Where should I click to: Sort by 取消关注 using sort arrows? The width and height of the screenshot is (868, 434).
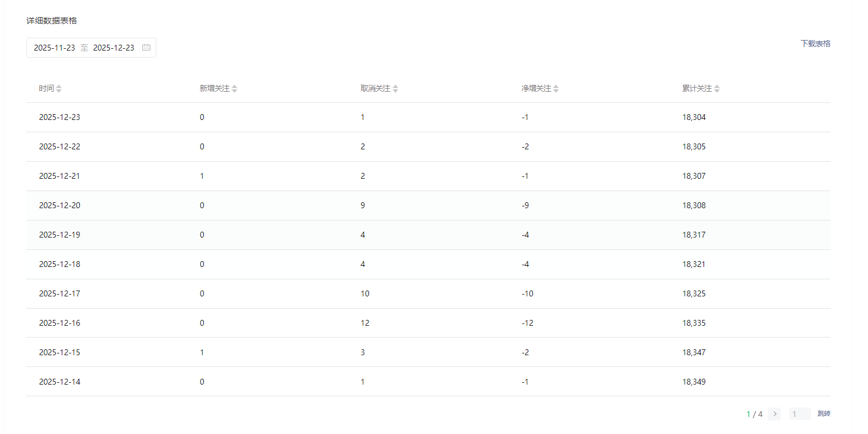click(x=396, y=89)
